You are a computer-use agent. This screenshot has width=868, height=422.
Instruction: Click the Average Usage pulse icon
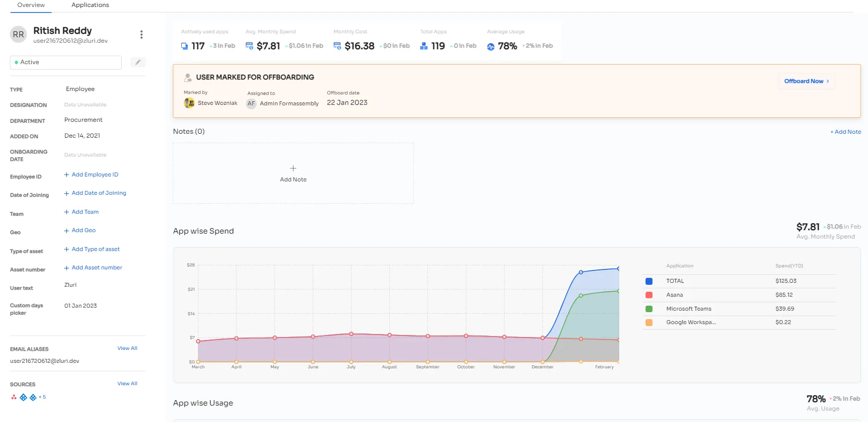tap(491, 46)
